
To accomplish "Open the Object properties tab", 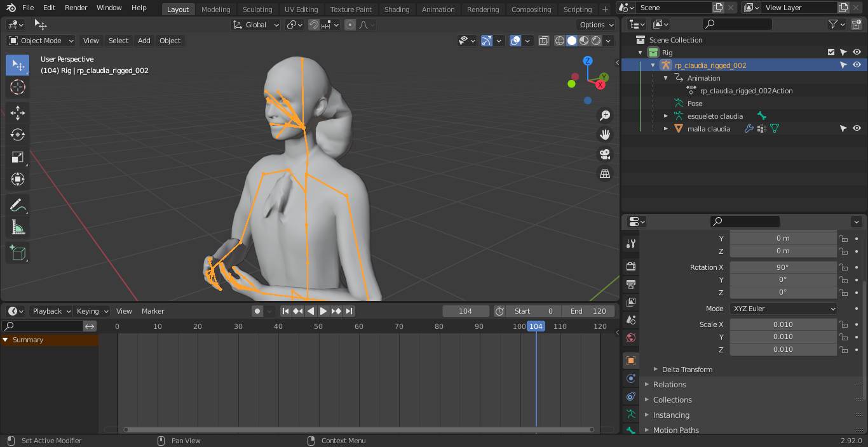I will 630,361.
